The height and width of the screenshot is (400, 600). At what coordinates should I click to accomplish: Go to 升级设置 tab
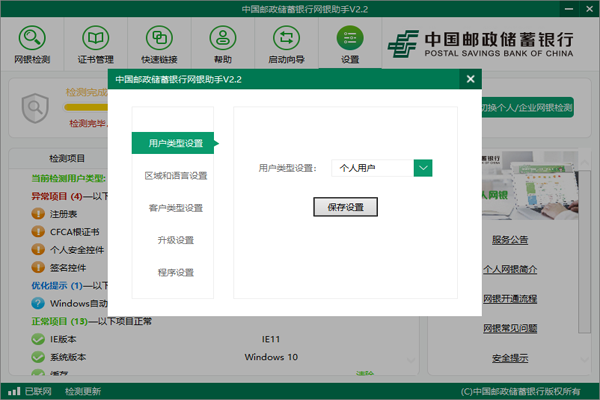pyautogui.click(x=175, y=240)
